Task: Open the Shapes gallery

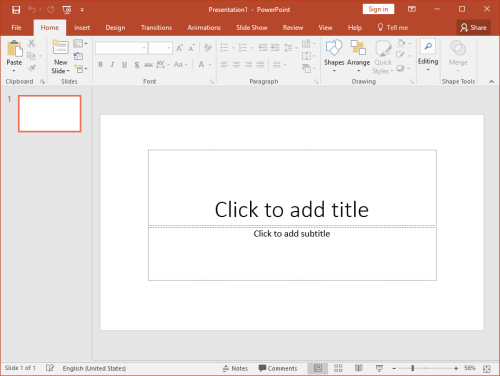Action: point(334,56)
